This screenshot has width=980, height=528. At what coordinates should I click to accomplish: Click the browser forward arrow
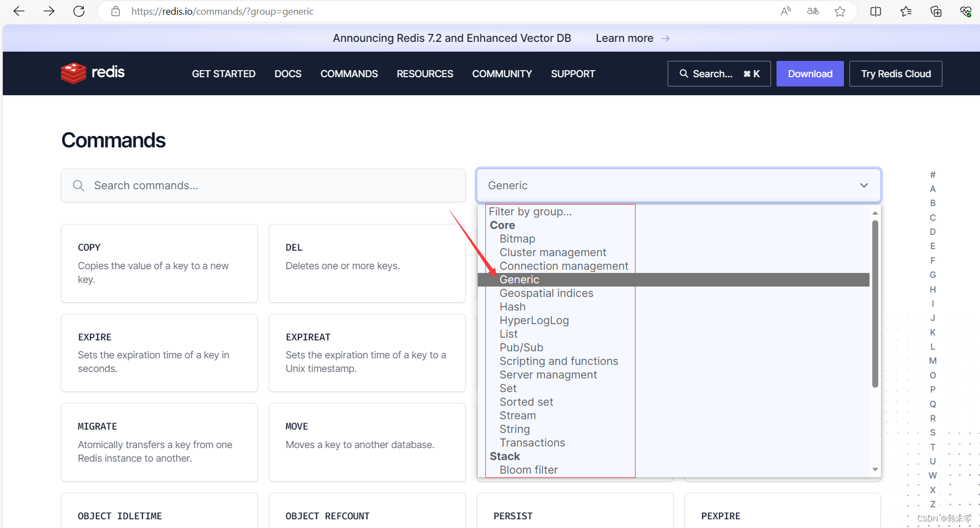[49, 11]
